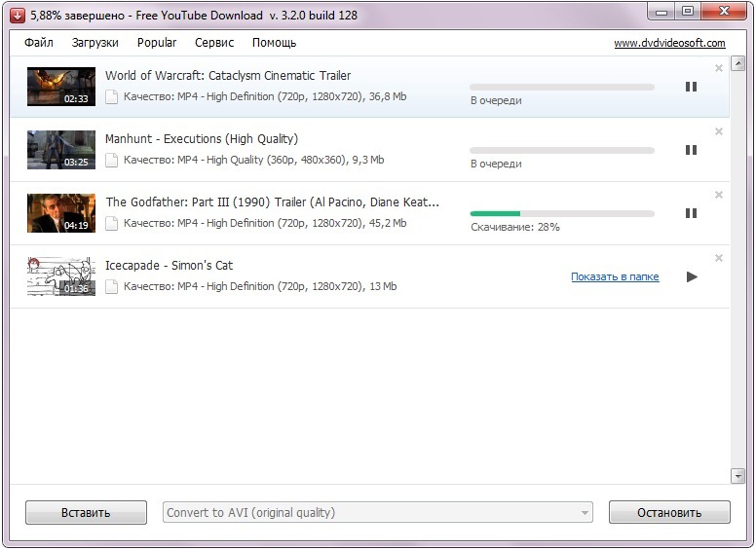Open the Помощь menu
The height and width of the screenshot is (550, 756).
274,43
